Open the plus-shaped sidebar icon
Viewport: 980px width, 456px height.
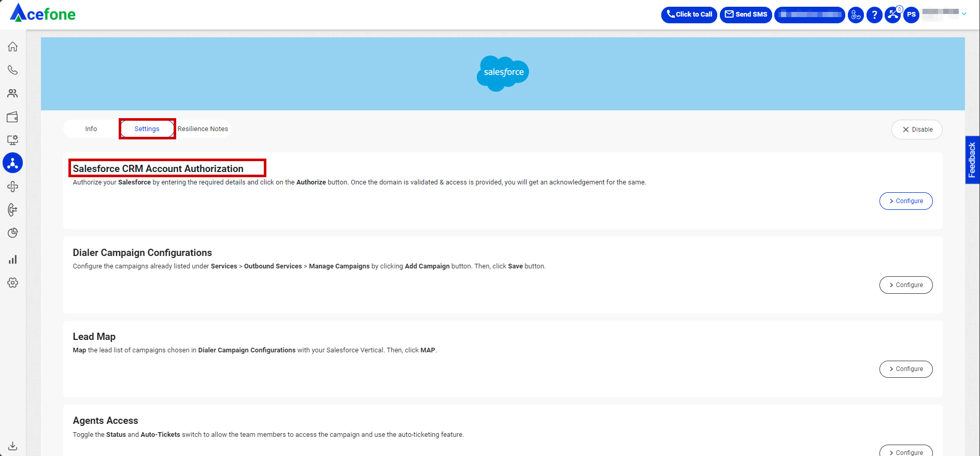tap(13, 187)
